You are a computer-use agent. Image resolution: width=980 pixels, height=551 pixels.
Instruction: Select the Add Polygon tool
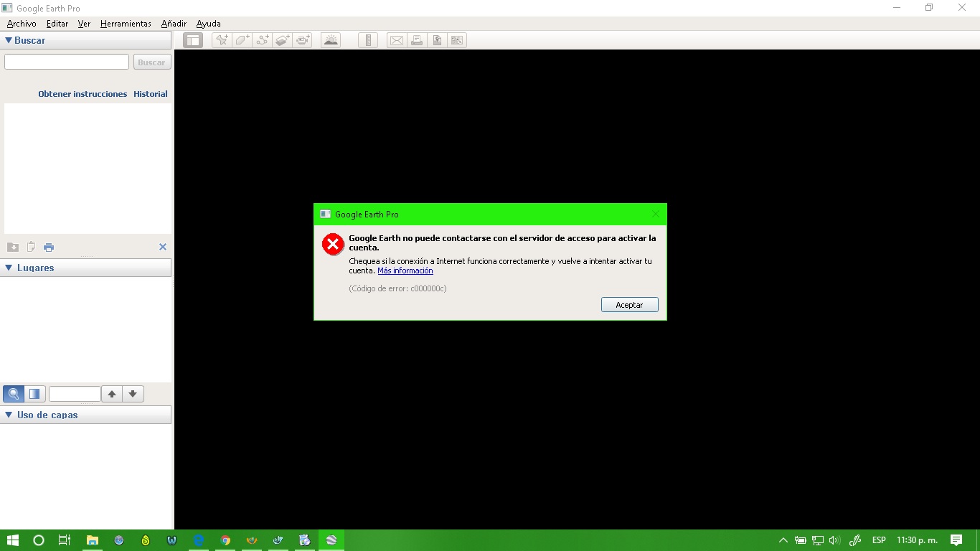click(242, 40)
